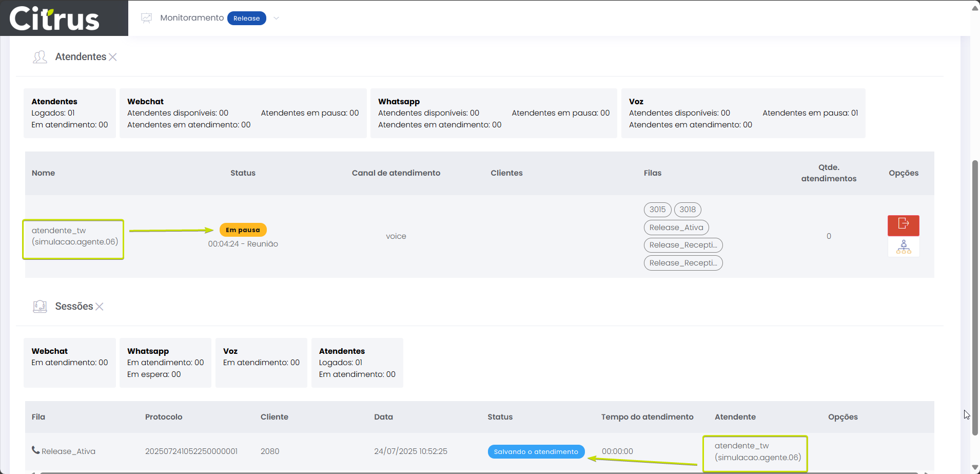The width and height of the screenshot is (980, 474).
Task: Expand the Monitoramento dropdown chevron
Action: 276,18
